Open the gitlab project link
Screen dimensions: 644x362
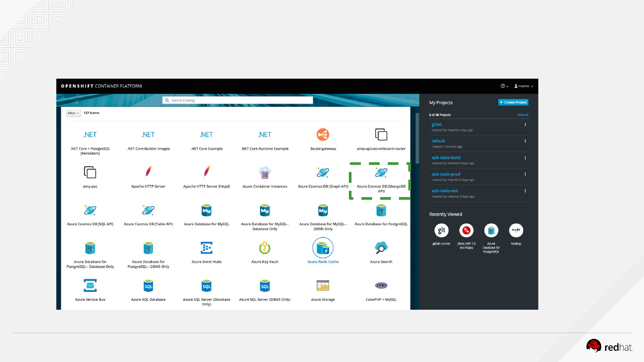(437, 124)
